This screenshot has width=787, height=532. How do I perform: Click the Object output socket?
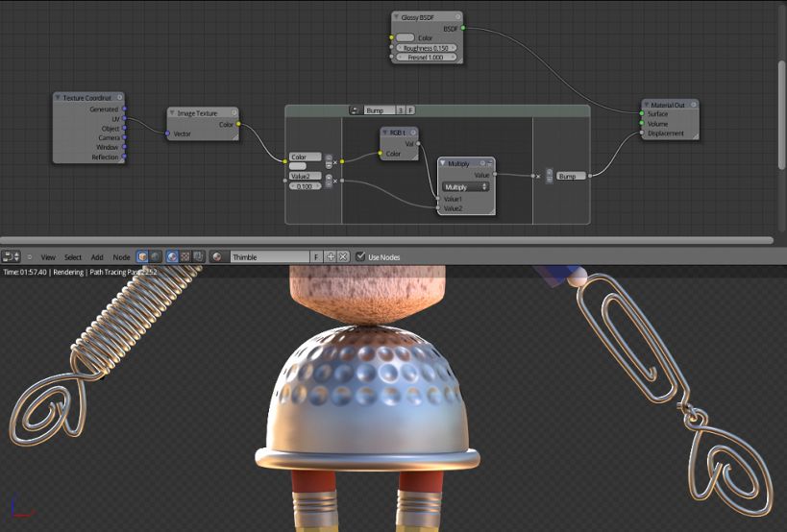pos(124,128)
